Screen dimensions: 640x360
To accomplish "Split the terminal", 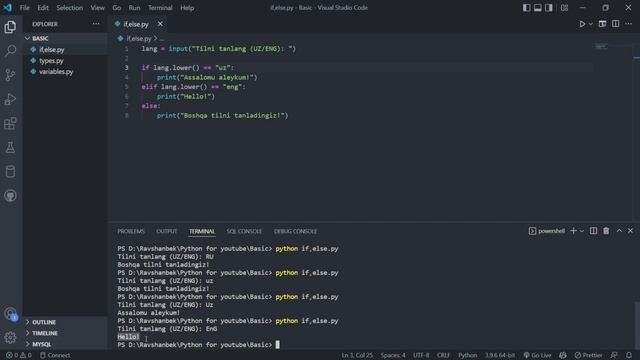I will point(593,231).
